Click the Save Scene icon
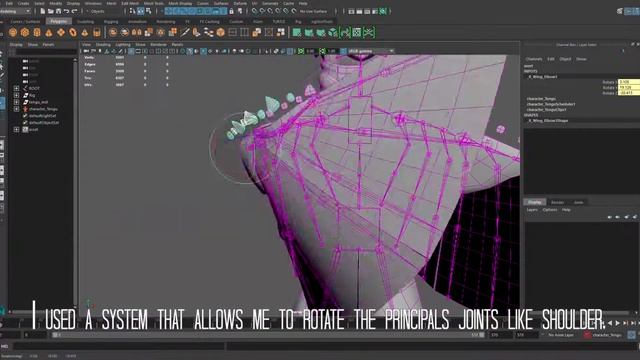Viewport: 640px width, 360px height. (58, 11)
